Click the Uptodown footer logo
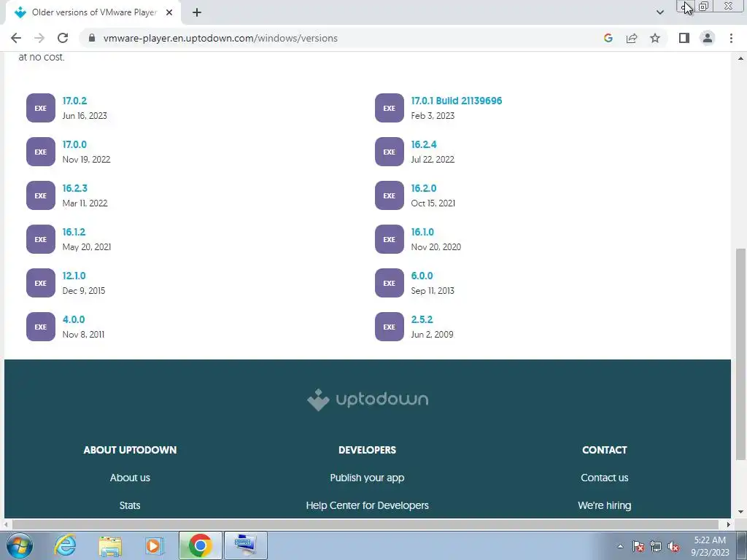747x560 pixels. coord(368,400)
